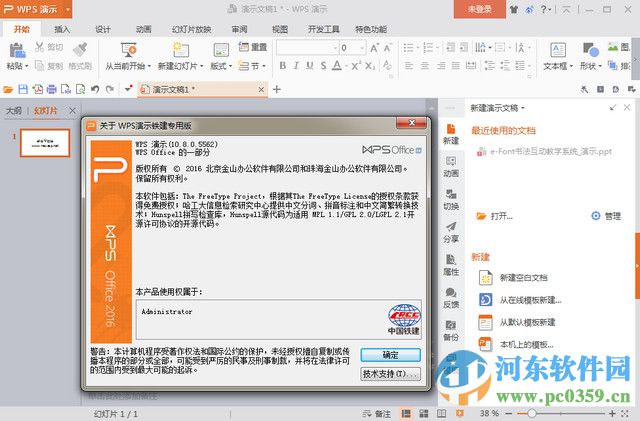Open the 幻灯片放映 ribbon tab
640x421 pixels.
tap(191, 29)
